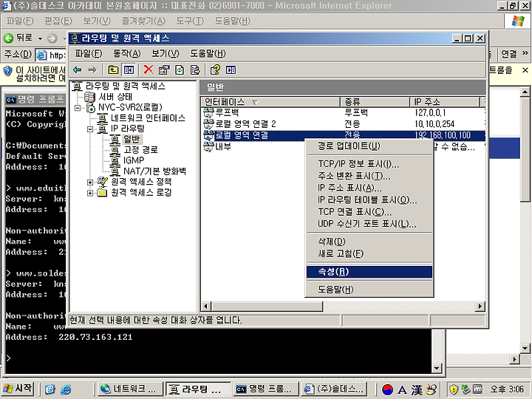Collapse the NYC-SVR2(로컬) tree node
Screen dimensions: 532x399
pos(78,108)
